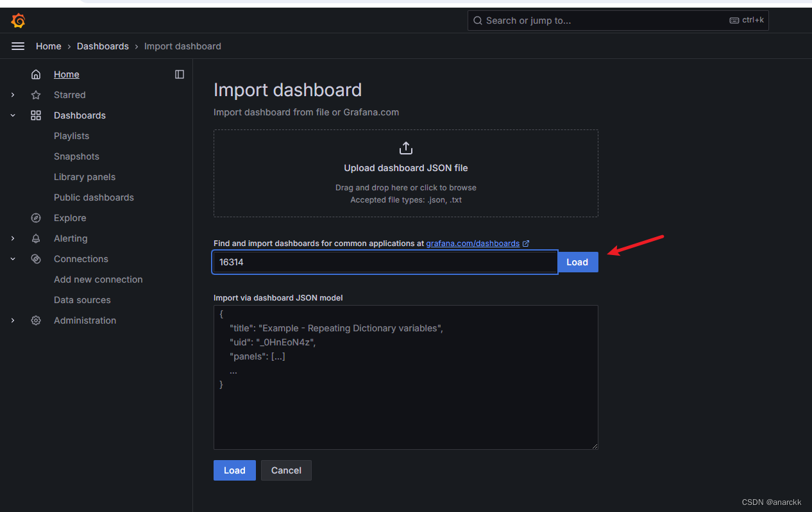The width and height of the screenshot is (812, 512).
Task: Click the Alerting bell icon
Action: pyautogui.click(x=36, y=238)
